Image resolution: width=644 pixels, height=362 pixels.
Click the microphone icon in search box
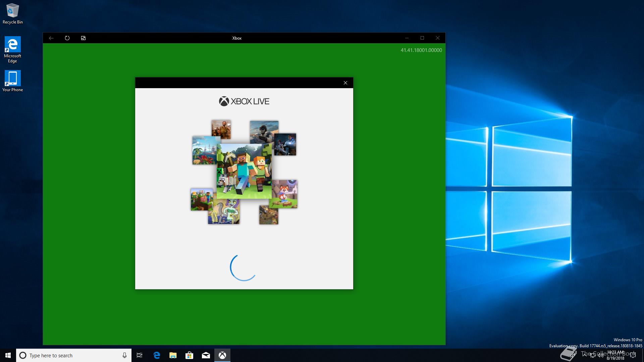pyautogui.click(x=124, y=355)
